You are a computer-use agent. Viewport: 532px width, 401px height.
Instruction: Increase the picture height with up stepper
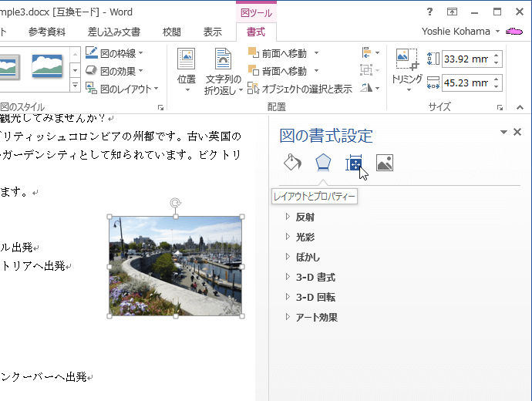click(497, 56)
